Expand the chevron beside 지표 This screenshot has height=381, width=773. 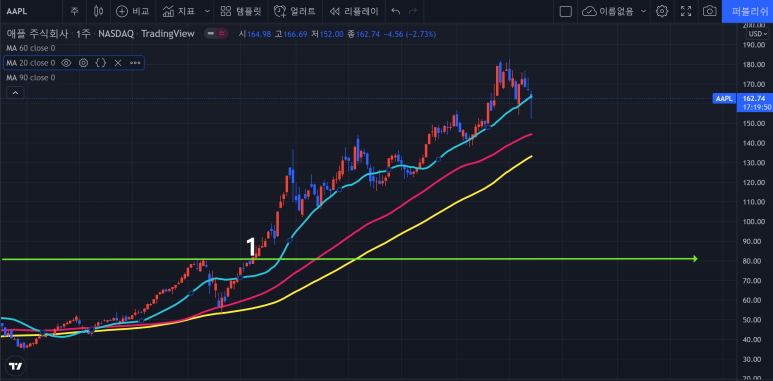pos(207,11)
